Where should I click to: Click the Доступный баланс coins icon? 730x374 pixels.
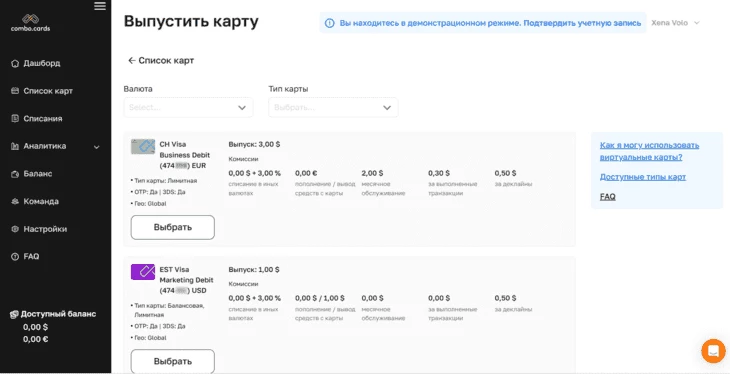(14, 314)
